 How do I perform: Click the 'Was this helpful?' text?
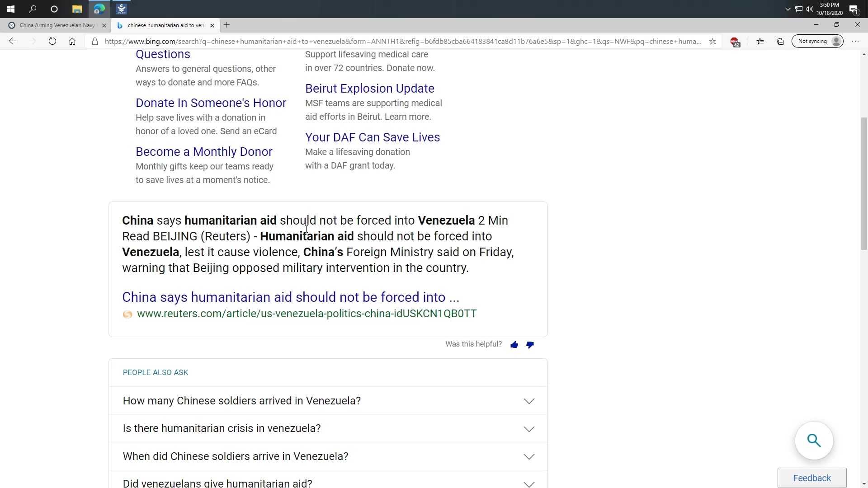pyautogui.click(x=473, y=344)
